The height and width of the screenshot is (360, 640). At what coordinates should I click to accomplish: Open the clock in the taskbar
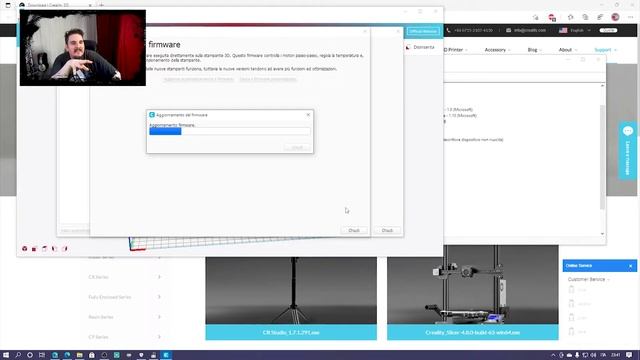(x=616, y=355)
